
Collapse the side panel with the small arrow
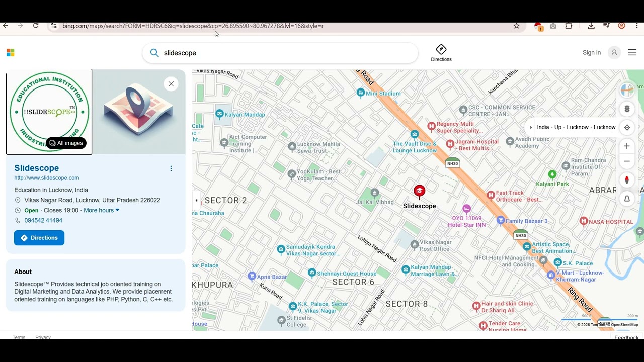(196, 200)
